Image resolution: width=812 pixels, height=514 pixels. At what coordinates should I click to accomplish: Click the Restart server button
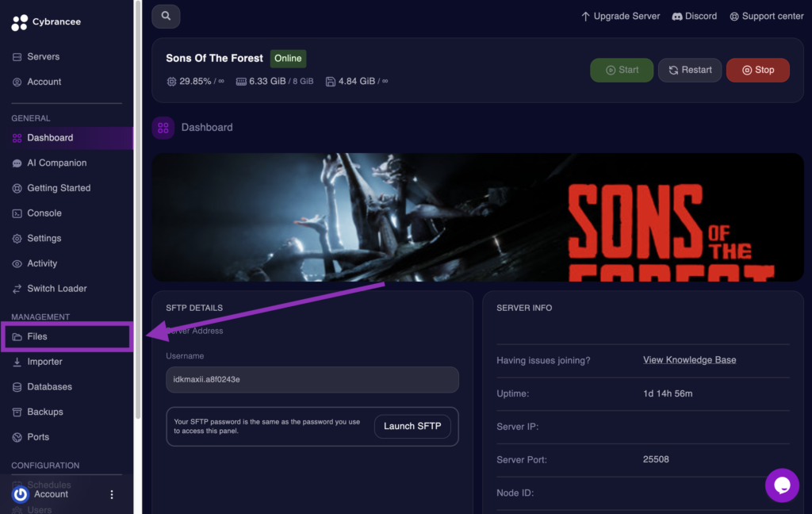(689, 70)
